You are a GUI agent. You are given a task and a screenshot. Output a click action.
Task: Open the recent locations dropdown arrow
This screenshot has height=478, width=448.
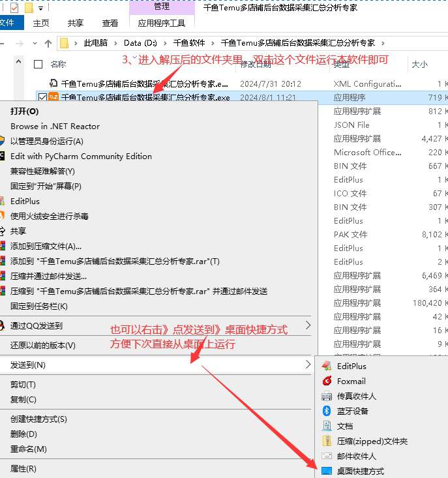tap(35, 43)
